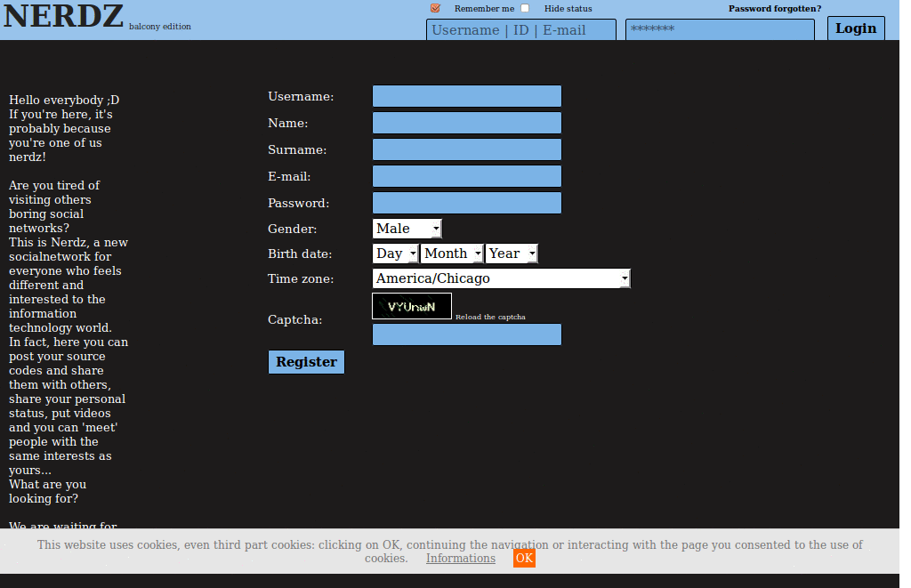911x588 pixels.
Task: Open the Informations page link
Action: point(460,558)
